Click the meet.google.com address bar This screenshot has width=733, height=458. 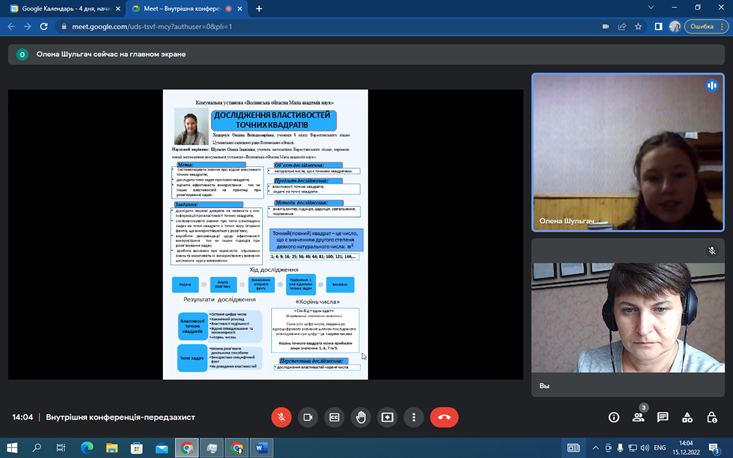pos(300,27)
